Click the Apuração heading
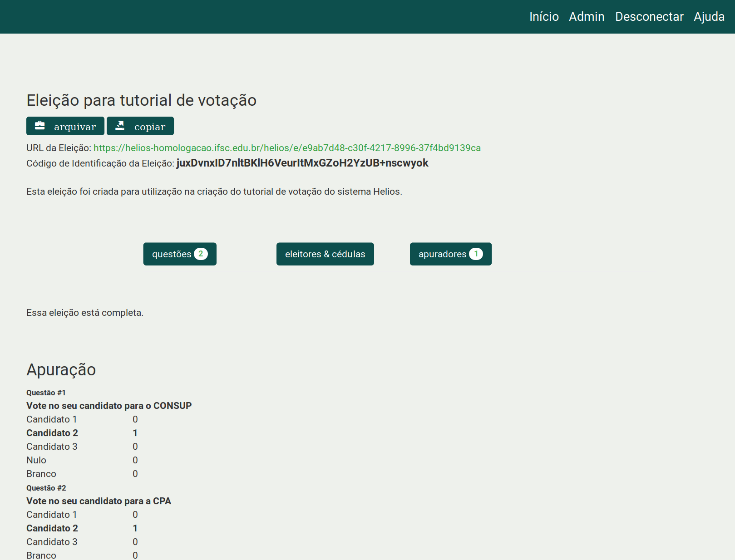 click(61, 370)
